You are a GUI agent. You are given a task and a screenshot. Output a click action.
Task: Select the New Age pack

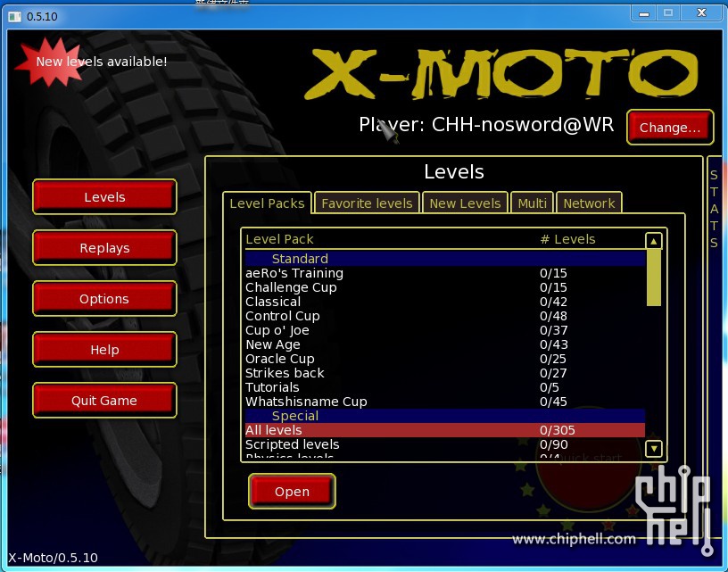point(445,344)
